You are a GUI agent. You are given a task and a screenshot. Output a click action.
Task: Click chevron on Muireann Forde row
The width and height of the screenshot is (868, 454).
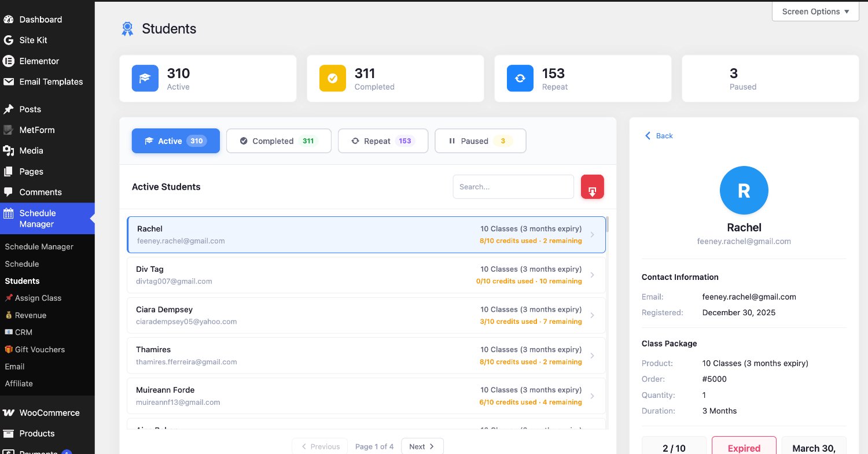[592, 396]
